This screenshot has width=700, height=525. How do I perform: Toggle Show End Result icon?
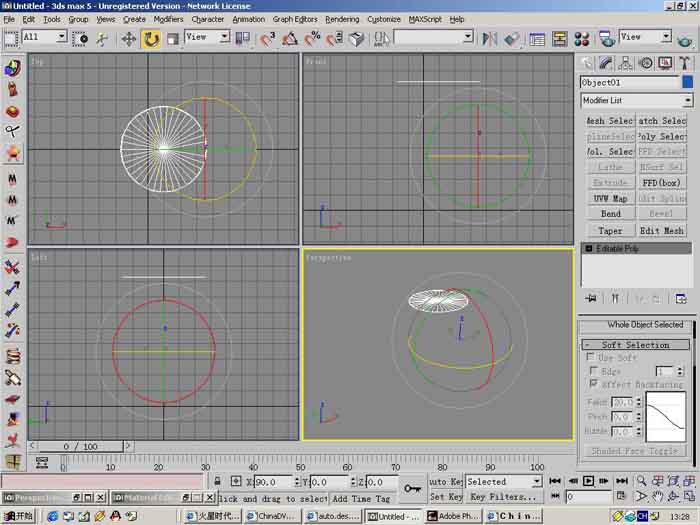[x=615, y=298]
